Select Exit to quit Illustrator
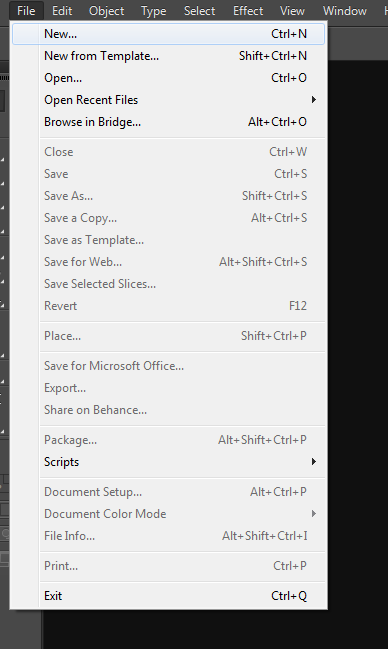Viewport: 388px width, 649px height. click(x=168, y=596)
